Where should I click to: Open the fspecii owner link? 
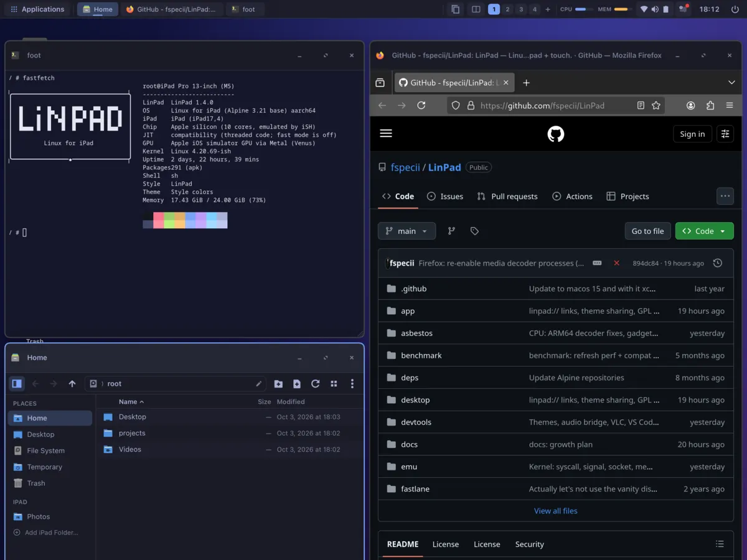(x=405, y=167)
